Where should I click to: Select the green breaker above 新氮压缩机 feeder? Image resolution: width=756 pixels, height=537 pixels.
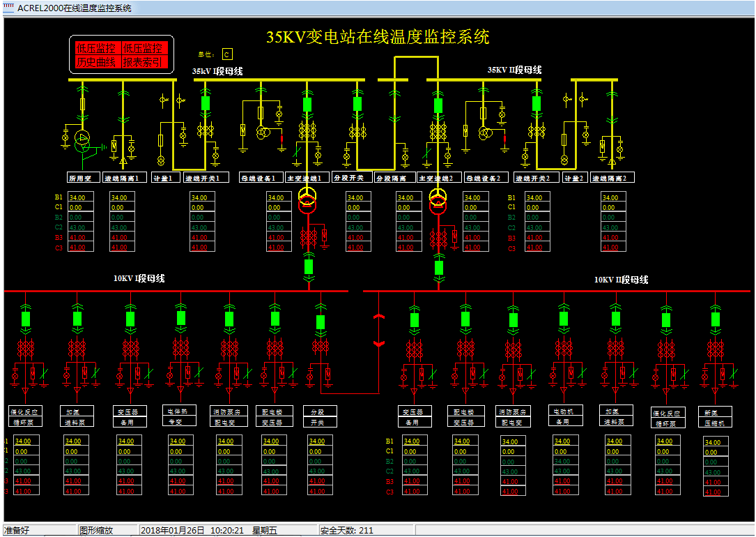coord(716,319)
